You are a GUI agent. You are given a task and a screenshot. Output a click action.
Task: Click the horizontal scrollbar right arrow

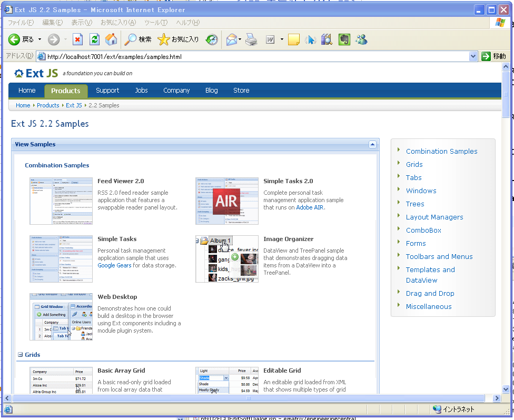497,398
